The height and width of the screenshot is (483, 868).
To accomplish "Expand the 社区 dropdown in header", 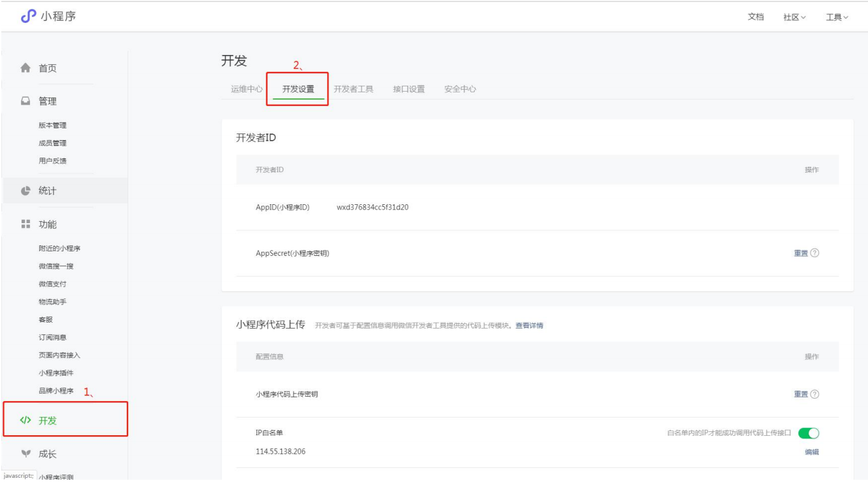I will (x=795, y=17).
